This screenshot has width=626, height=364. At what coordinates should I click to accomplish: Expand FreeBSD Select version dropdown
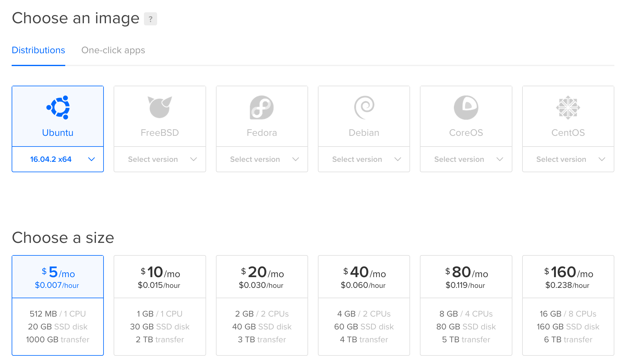[x=160, y=159]
